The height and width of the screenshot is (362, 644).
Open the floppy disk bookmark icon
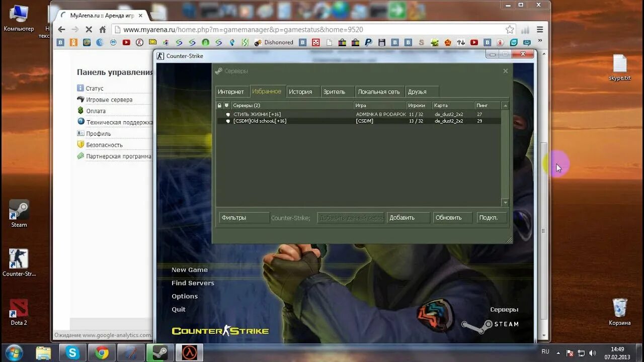(x=382, y=43)
